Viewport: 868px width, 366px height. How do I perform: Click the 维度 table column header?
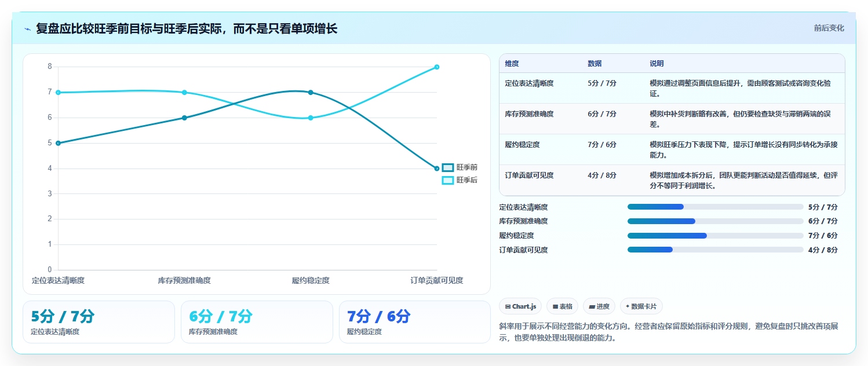pos(512,63)
